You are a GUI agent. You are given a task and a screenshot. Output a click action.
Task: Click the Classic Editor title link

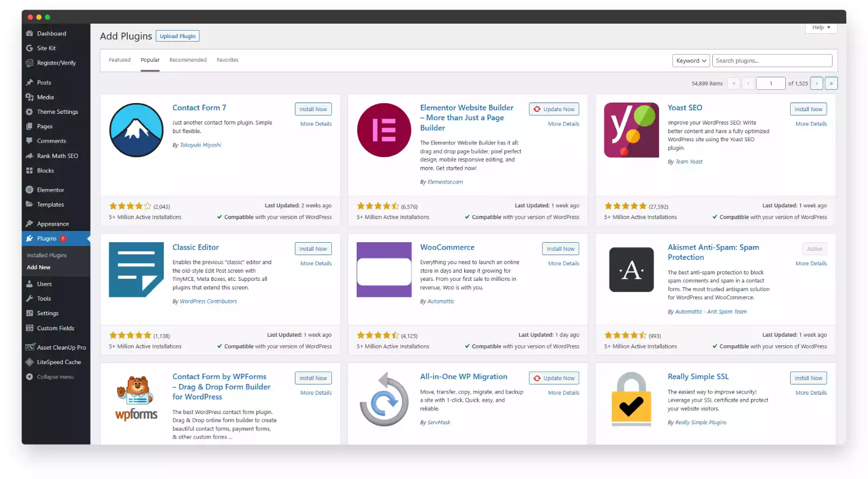click(x=196, y=248)
